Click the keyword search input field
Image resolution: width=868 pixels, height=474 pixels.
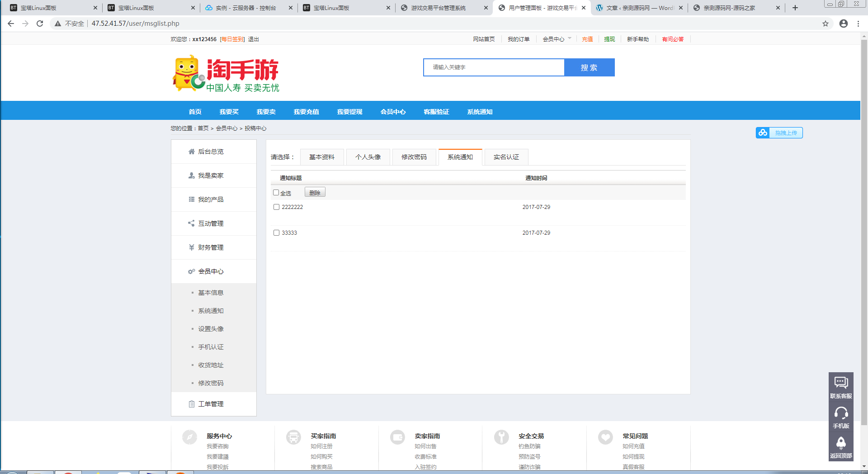[494, 67]
